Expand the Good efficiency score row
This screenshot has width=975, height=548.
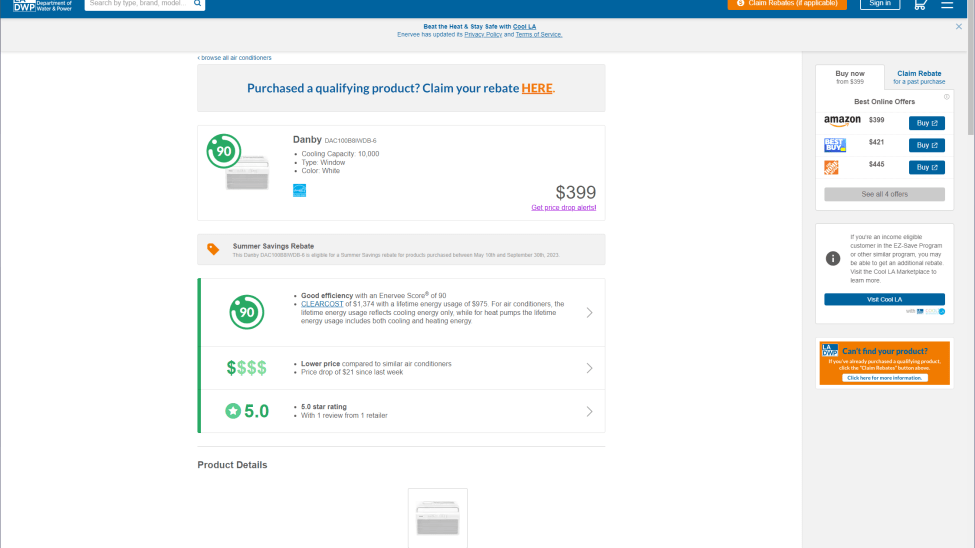pyautogui.click(x=589, y=312)
